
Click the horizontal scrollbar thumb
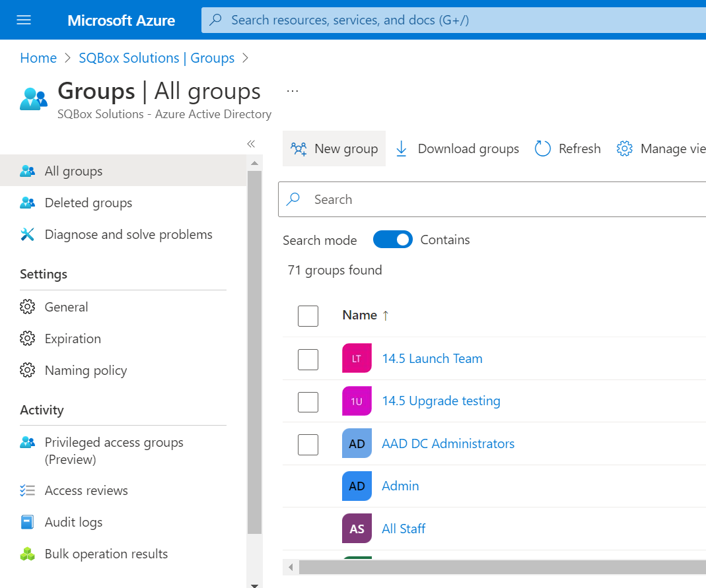click(x=502, y=567)
